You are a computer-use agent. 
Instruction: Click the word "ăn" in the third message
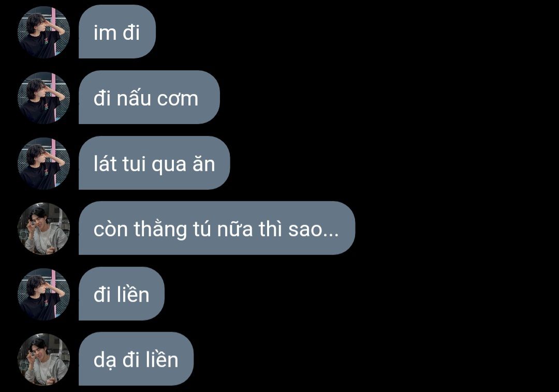click(x=204, y=164)
